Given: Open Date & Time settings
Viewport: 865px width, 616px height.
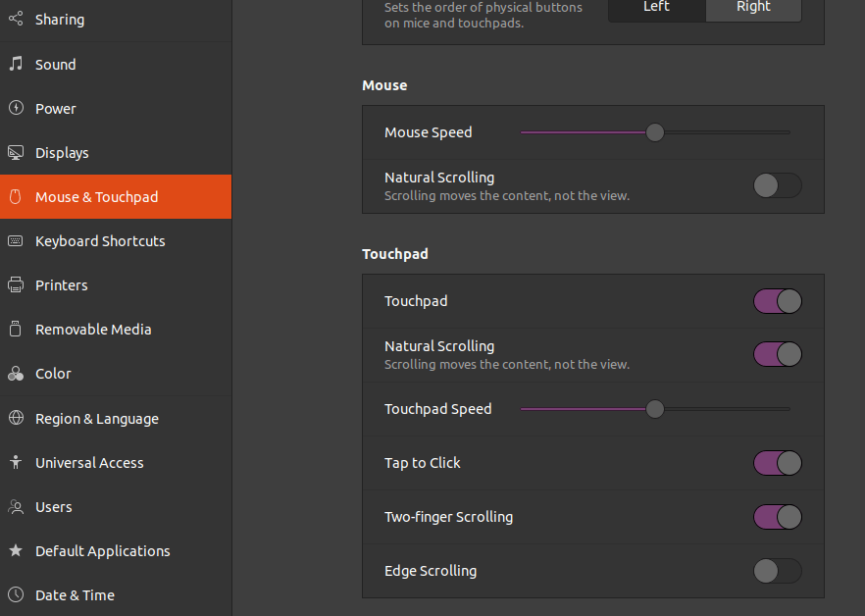Looking at the screenshot, I should 75,595.
